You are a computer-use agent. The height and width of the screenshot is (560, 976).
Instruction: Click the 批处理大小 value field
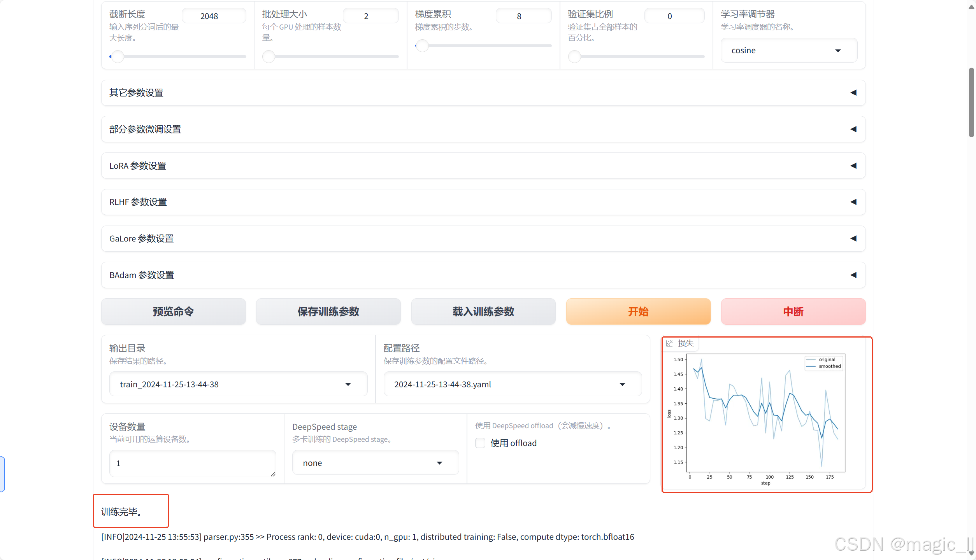tap(371, 16)
